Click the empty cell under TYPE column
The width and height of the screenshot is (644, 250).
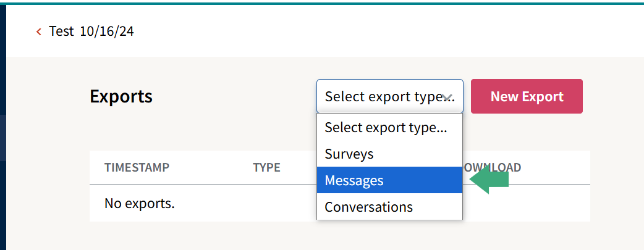[x=266, y=202]
